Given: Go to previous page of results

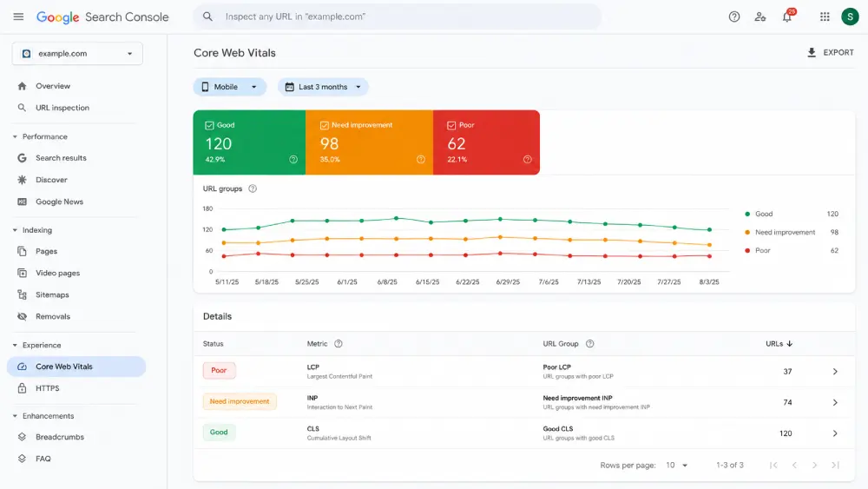Looking at the screenshot, I should [x=794, y=466].
